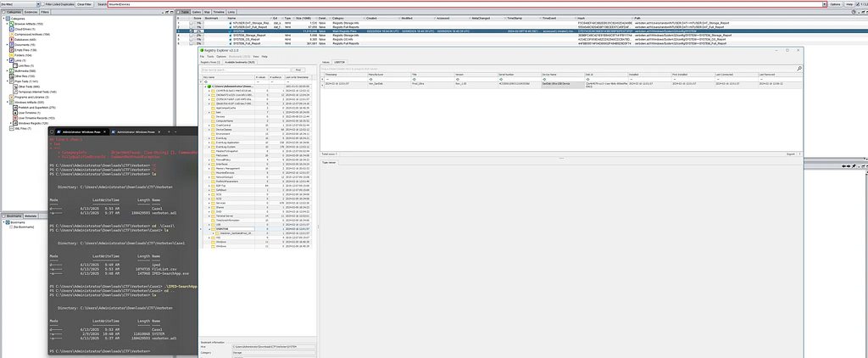The width and height of the screenshot is (868, 358).
Task: Switch to the Gallery tab
Action: [197, 12]
